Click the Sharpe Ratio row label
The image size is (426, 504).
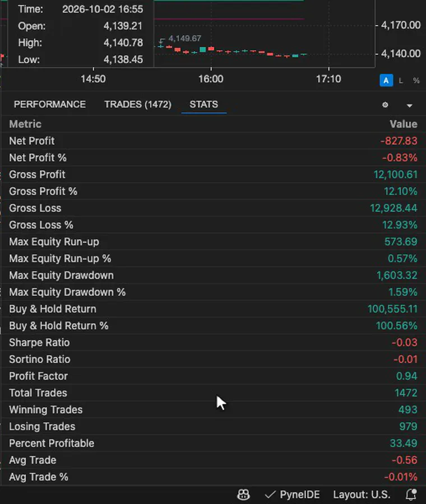pos(39,343)
